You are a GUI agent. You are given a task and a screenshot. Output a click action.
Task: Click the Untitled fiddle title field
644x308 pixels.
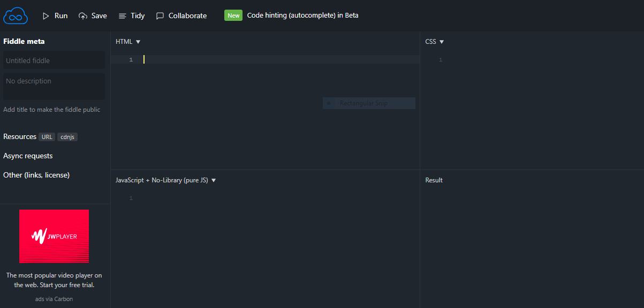[54, 60]
